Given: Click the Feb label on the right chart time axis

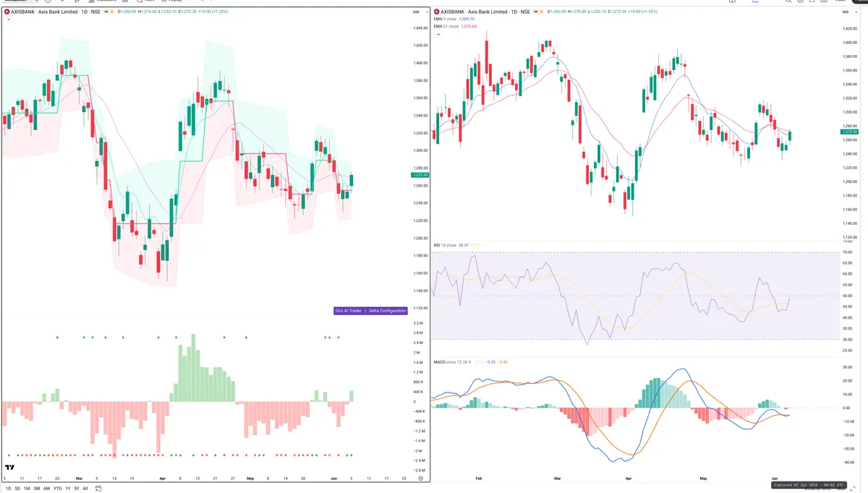Looking at the screenshot, I should click(479, 479).
